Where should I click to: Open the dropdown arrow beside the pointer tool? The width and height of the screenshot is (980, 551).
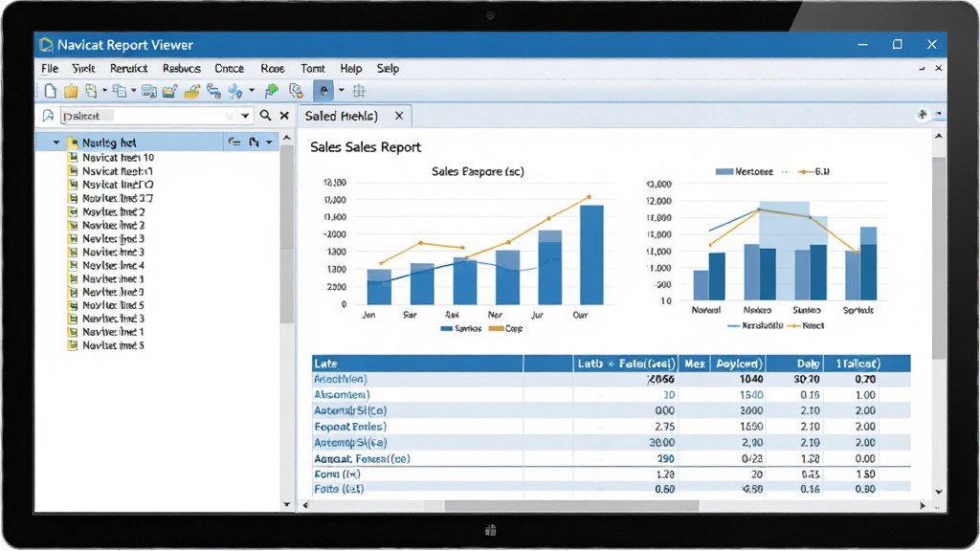tap(342, 91)
